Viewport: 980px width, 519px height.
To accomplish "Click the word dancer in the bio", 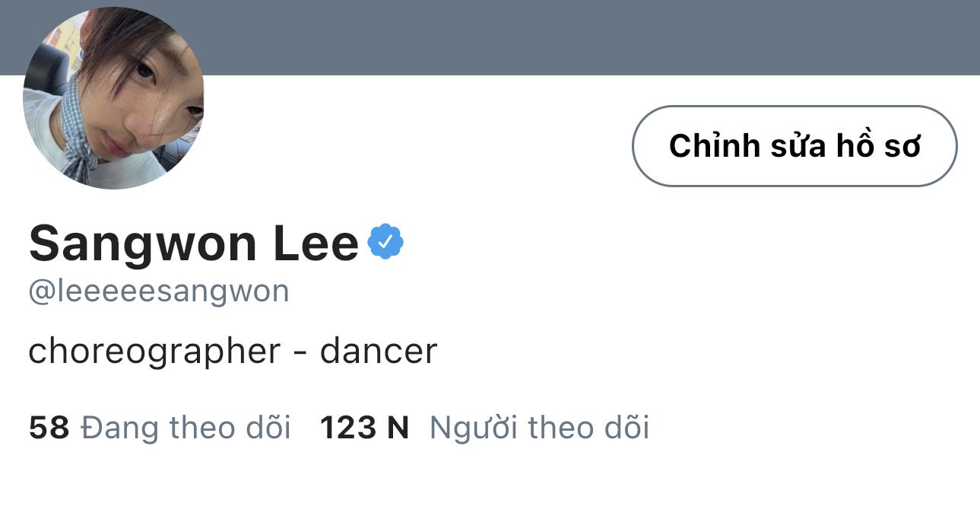I will point(379,351).
